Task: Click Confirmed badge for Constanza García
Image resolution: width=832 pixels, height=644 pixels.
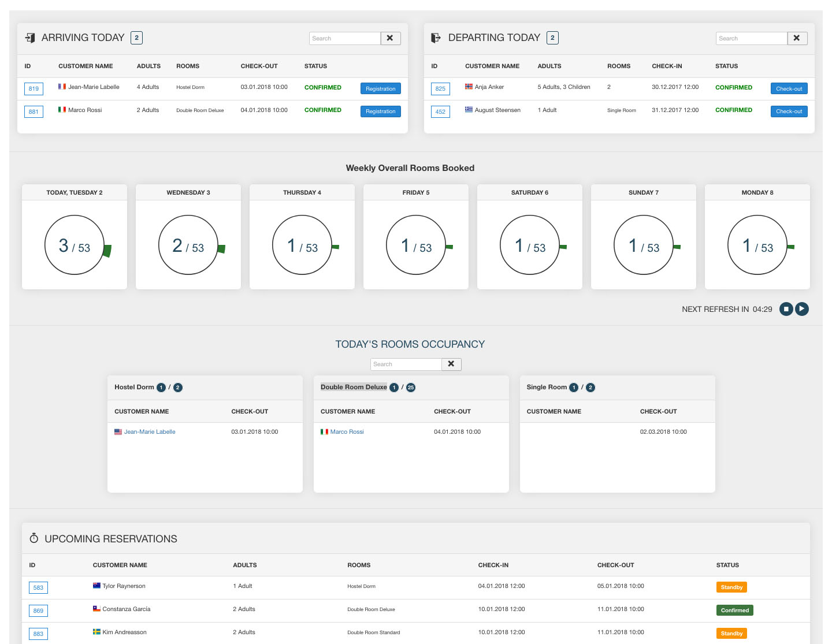Action: pos(734,611)
